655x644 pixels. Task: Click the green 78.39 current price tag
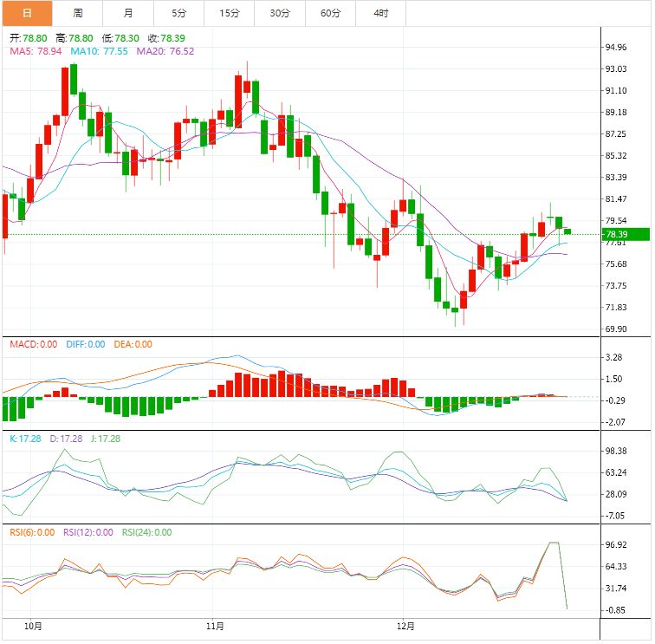pyautogui.click(x=626, y=234)
